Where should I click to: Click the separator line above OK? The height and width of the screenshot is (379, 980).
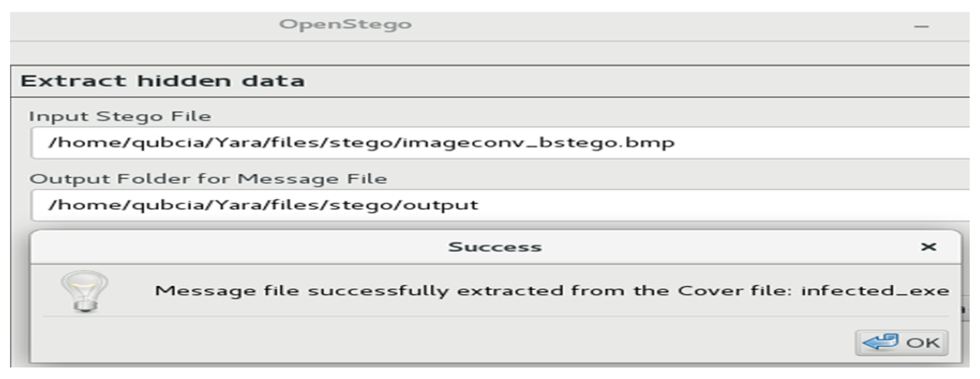click(x=494, y=316)
